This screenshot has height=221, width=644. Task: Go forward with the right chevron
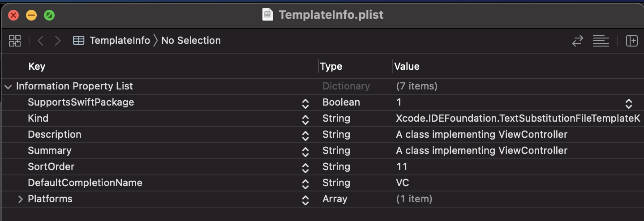coord(57,41)
